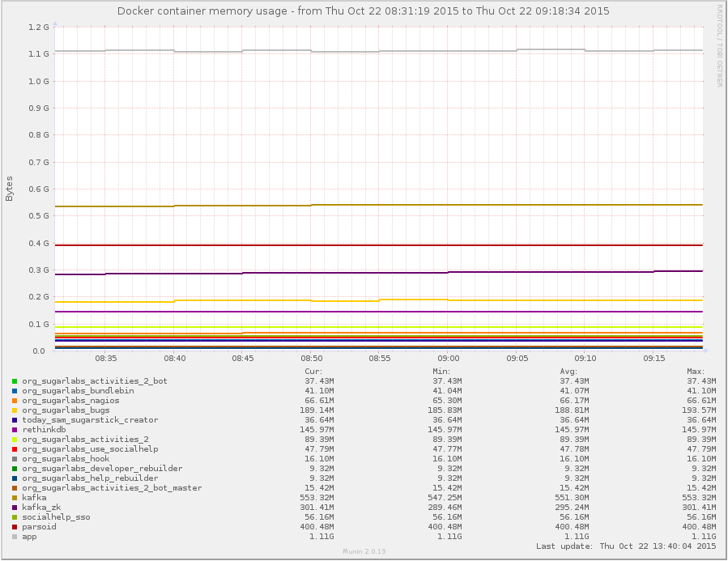The height and width of the screenshot is (561, 728).
Task: Select the rethinkdb legend label
Action: tap(44, 430)
